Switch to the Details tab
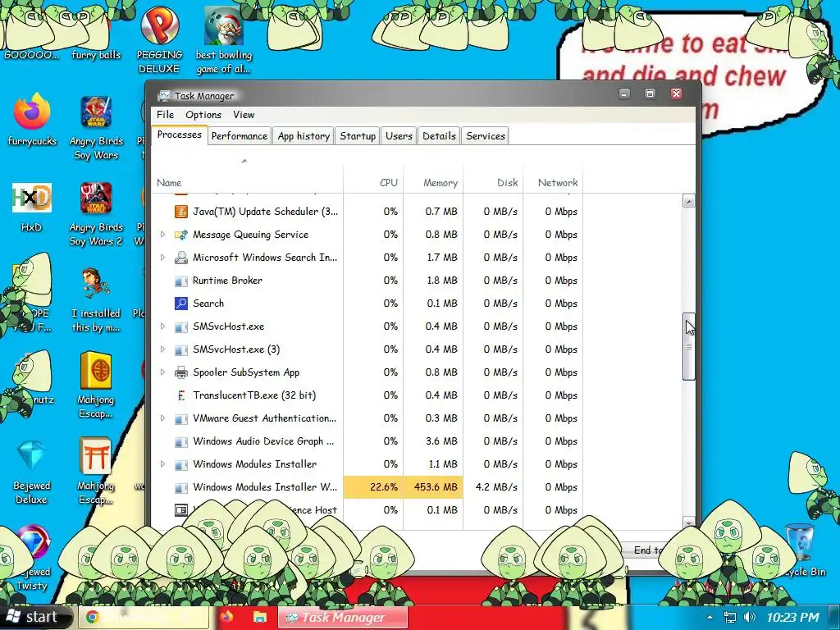Image resolution: width=840 pixels, height=630 pixels. (x=439, y=136)
